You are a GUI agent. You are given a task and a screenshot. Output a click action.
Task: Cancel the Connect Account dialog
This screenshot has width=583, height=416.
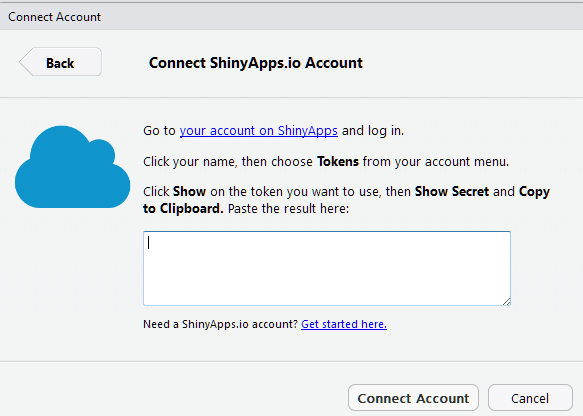[x=530, y=398]
